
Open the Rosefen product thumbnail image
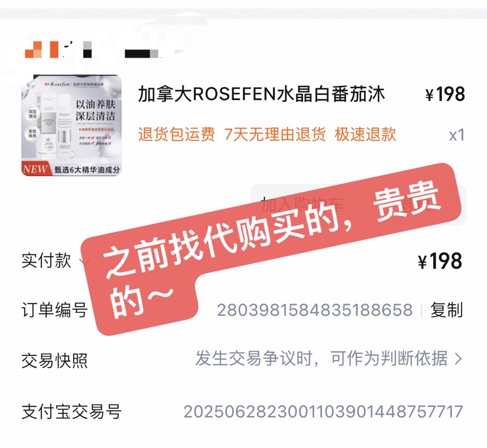pos(71,125)
